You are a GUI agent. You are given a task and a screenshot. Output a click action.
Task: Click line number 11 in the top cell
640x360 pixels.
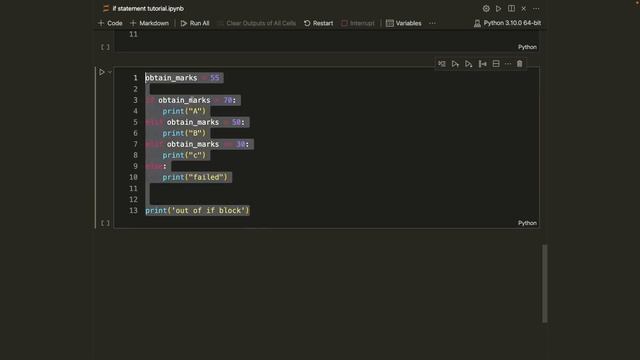point(133,34)
